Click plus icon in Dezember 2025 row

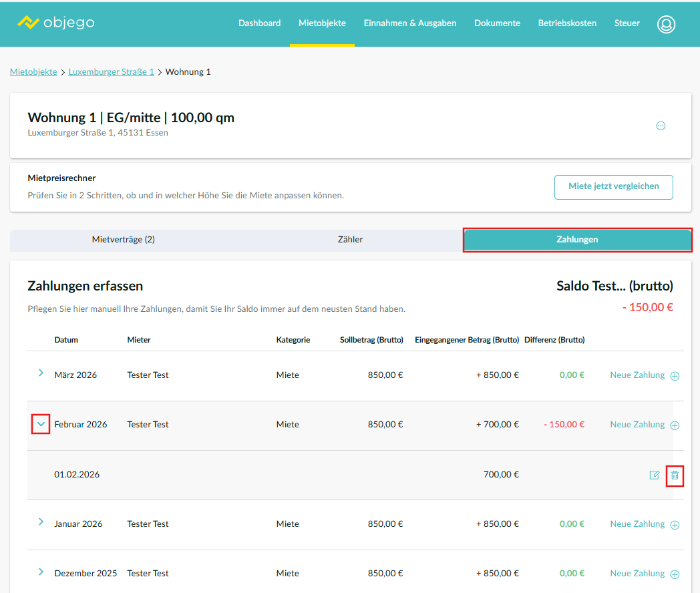coord(675,574)
